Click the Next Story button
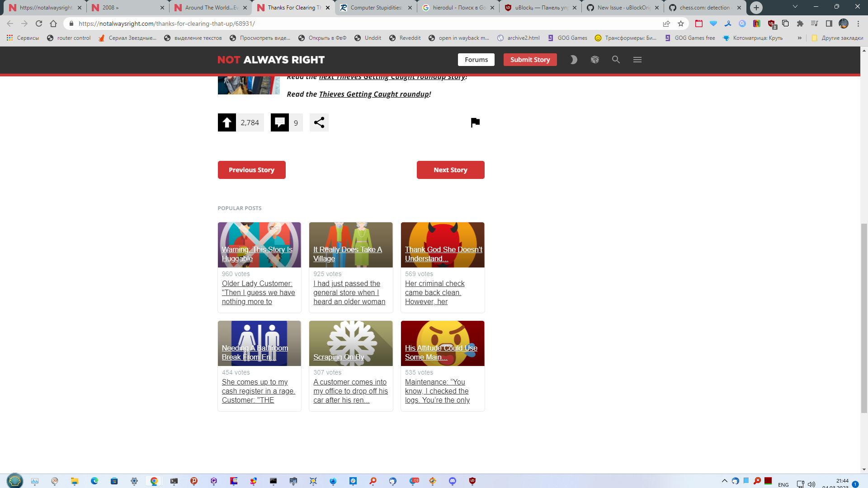Screen dimensions: 868x488 450,170
